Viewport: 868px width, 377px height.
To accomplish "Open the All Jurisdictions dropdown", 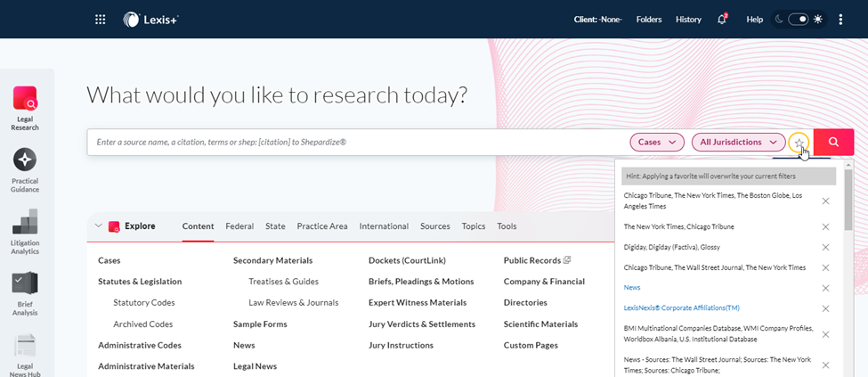I will click(x=738, y=142).
